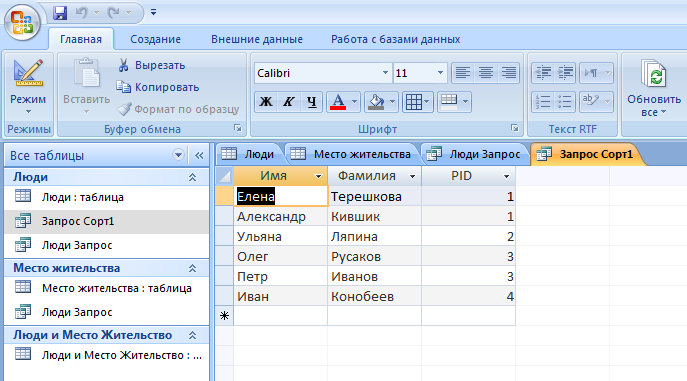
Task: Click the Кившик surname cell
Action: 374,216
